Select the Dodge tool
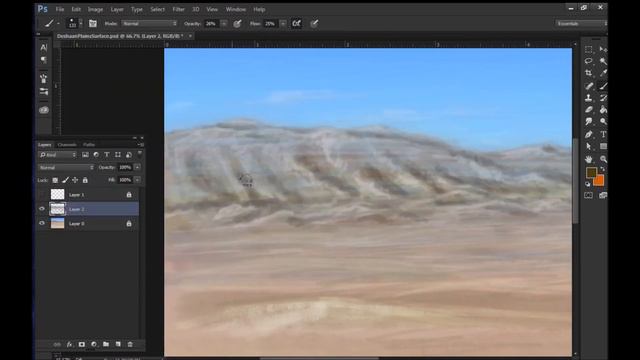This screenshot has width=640, height=360. pos(603,122)
